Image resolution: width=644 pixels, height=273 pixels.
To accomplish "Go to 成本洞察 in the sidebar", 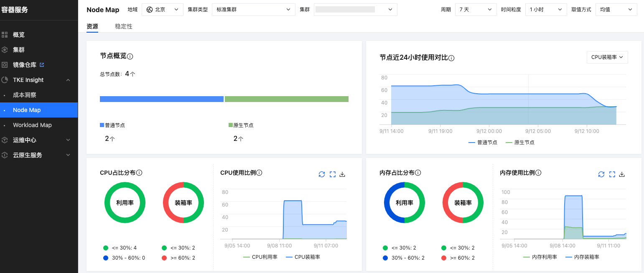I will coord(25,95).
